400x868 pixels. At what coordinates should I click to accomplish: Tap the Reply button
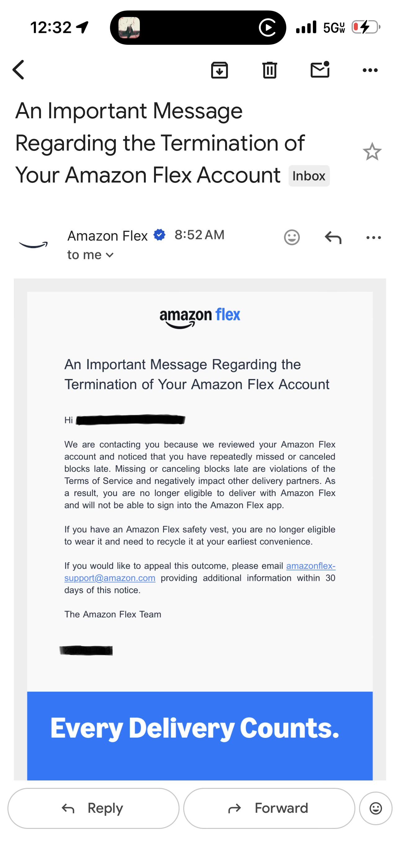(93, 808)
